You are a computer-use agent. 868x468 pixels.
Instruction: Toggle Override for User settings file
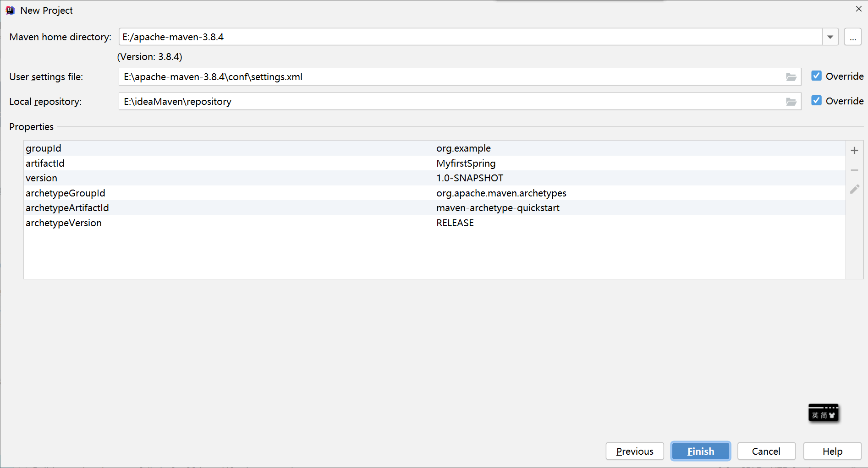click(x=816, y=76)
